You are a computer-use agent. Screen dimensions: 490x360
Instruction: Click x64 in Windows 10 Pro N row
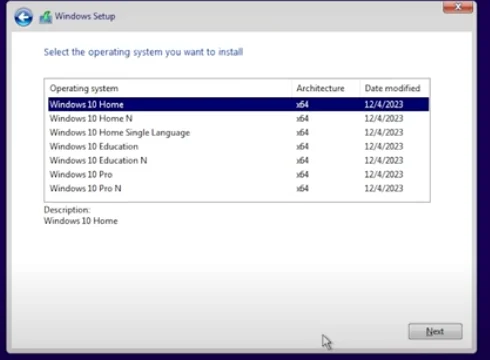tap(302, 188)
